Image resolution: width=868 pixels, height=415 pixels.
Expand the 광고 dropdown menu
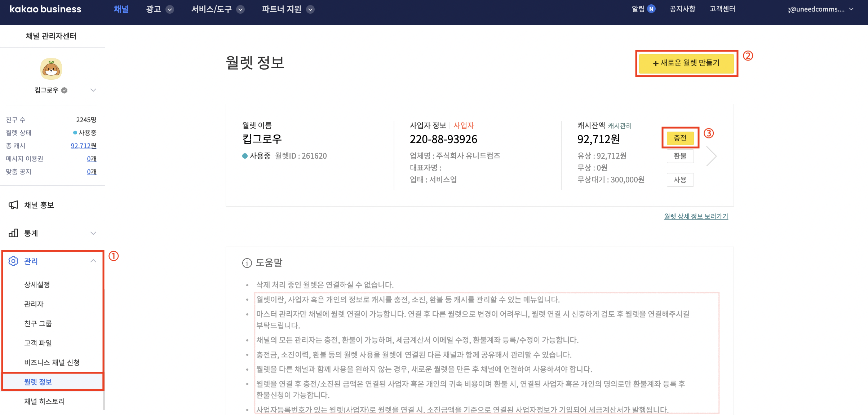(x=170, y=9)
